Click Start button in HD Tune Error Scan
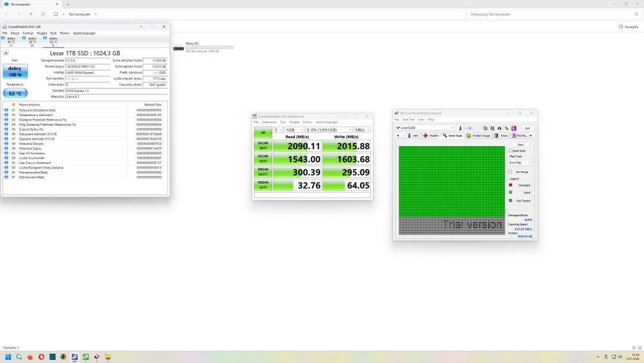This screenshot has width=644, height=363. pyautogui.click(x=520, y=144)
